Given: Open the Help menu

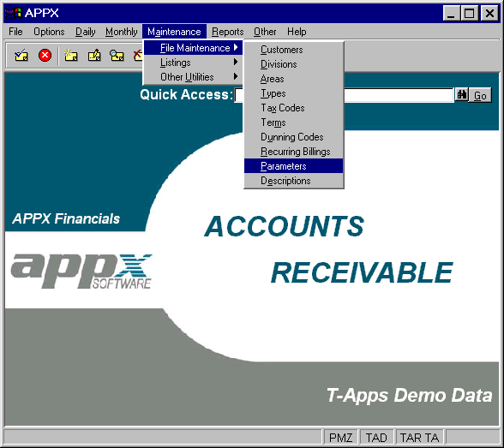Looking at the screenshot, I should 297,32.
